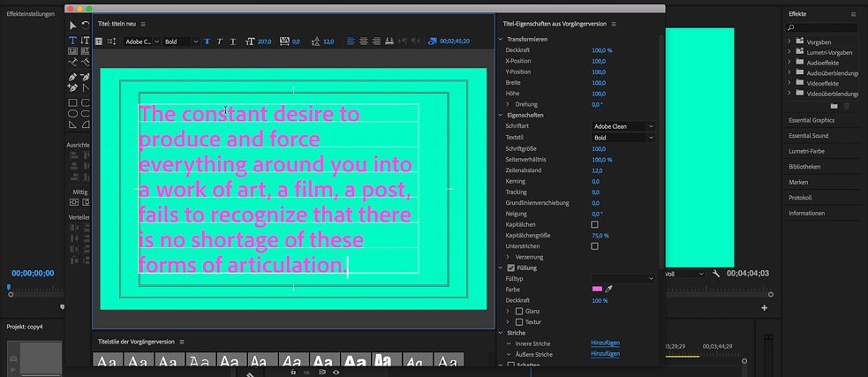Click Hinzufügen for Innere Striche
This screenshot has width=868, height=377.
pyautogui.click(x=605, y=342)
